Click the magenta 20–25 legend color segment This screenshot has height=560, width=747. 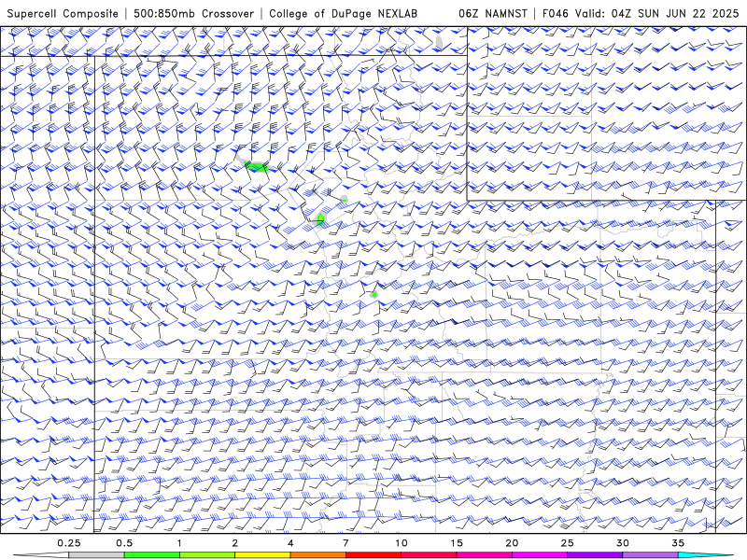point(540,555)
